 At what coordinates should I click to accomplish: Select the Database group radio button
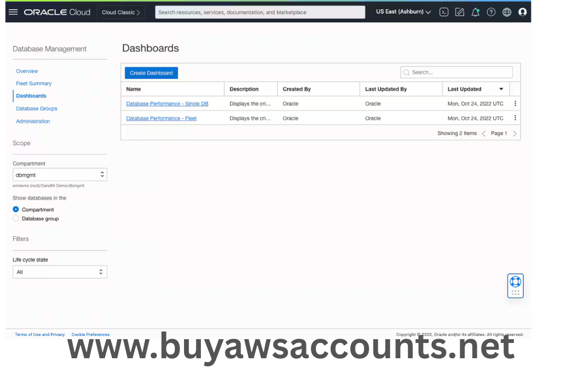pyautogui.click(x=16, y=218)
